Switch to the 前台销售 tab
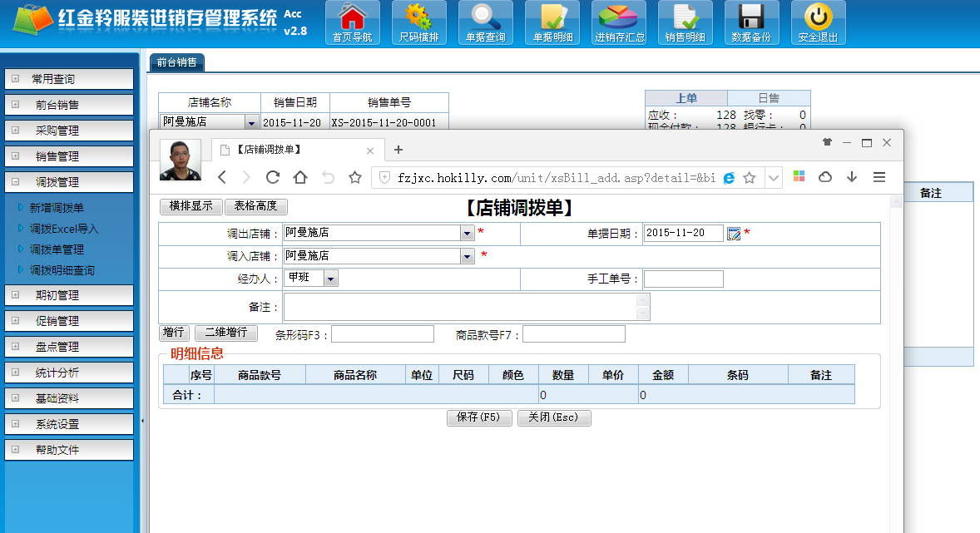This screenshot has height=533, width=980. tap(176, 62)
